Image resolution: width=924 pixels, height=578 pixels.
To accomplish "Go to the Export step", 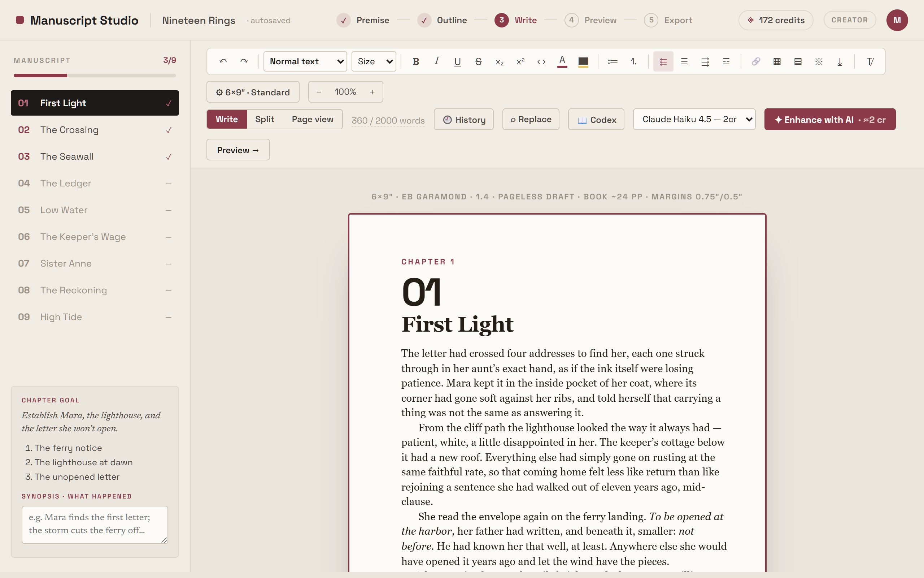I will click(668, 20).
